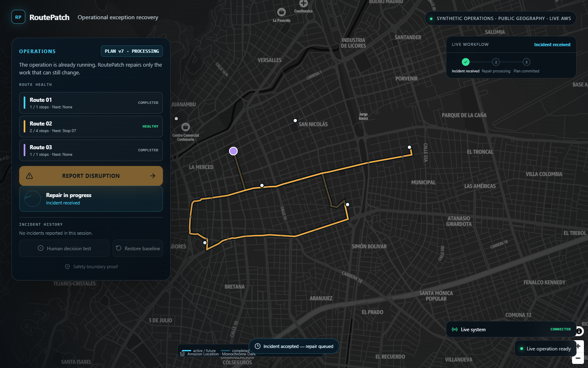Zoom out the map with minus button
This screenshot has height=368, width=588.
(x=578, y=358)
